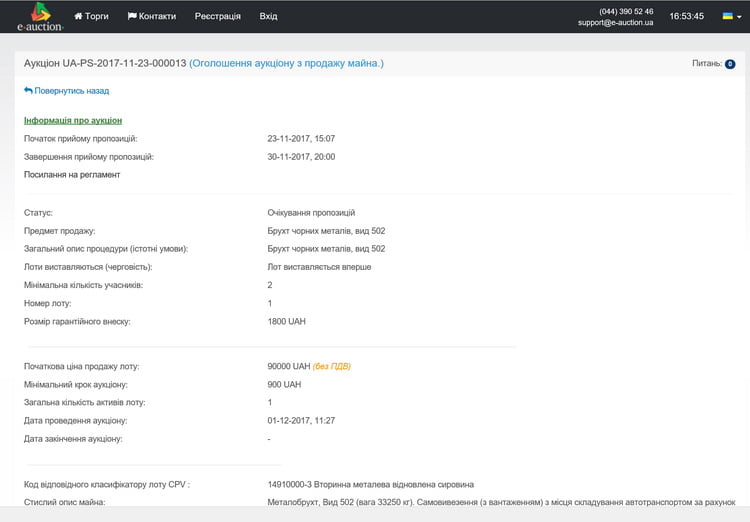The height and width of the screenshot is (522, 750).
Task: Click the status value Очікування пропозицій
Action: 311,213
